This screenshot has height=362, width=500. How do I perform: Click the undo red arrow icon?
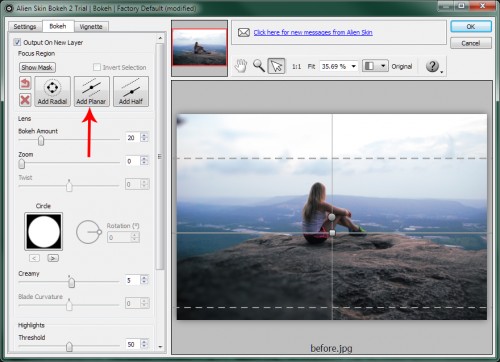coord(25,83)
